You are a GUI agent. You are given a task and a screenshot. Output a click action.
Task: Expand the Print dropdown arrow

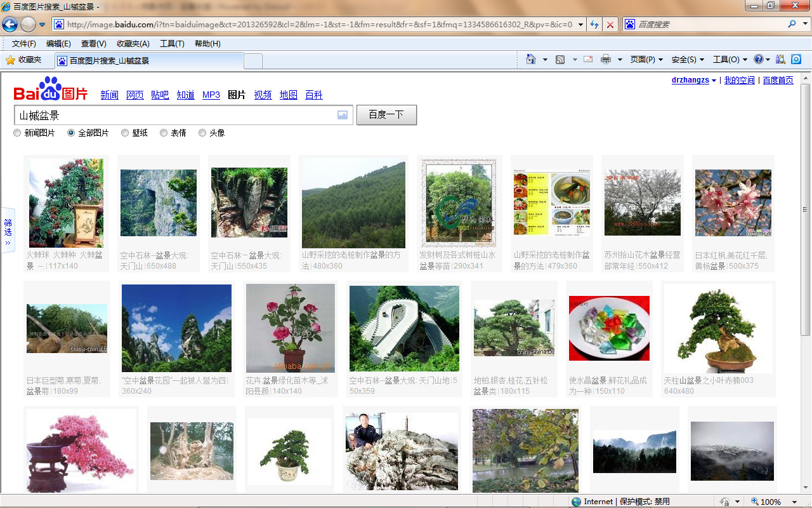pyautogui.click(x=620, y=60)
